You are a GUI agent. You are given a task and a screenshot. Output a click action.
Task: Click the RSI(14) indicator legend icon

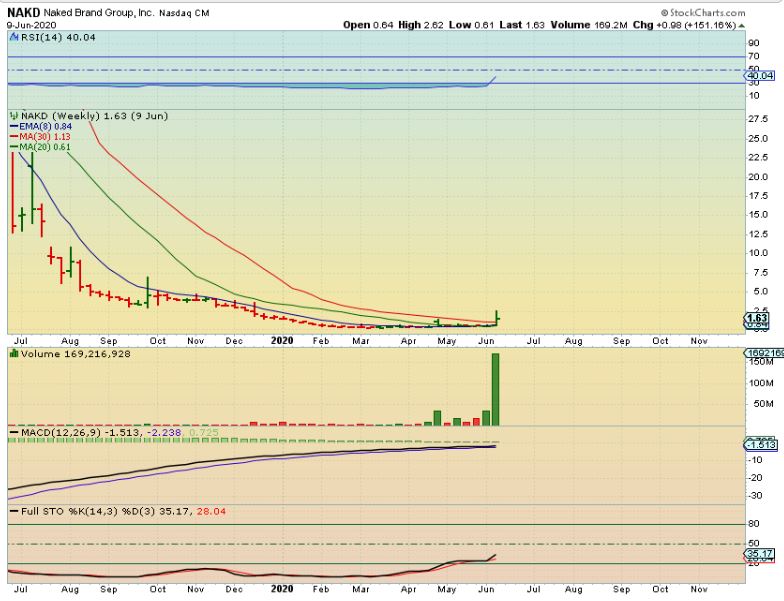tap(13, 35)
